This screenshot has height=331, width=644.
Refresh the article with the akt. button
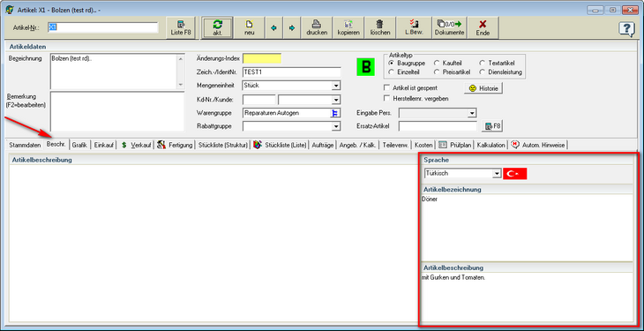click(x=218, y=28)
